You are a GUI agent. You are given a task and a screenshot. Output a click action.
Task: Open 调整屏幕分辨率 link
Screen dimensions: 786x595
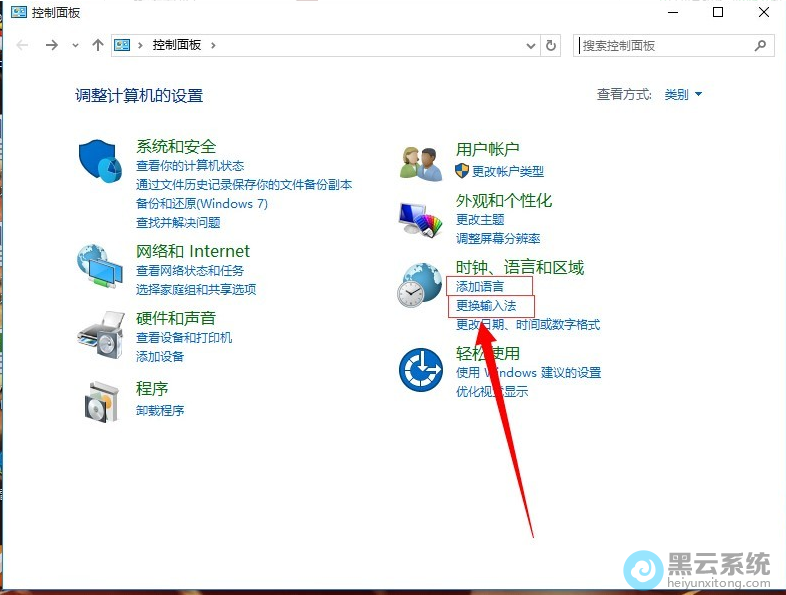(498, 239)
